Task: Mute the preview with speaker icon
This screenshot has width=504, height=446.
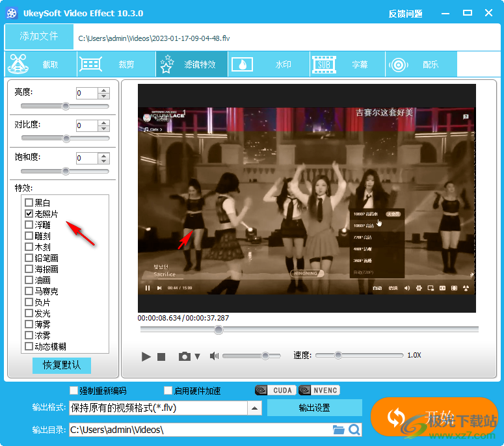Action: [x=214, y=356]
